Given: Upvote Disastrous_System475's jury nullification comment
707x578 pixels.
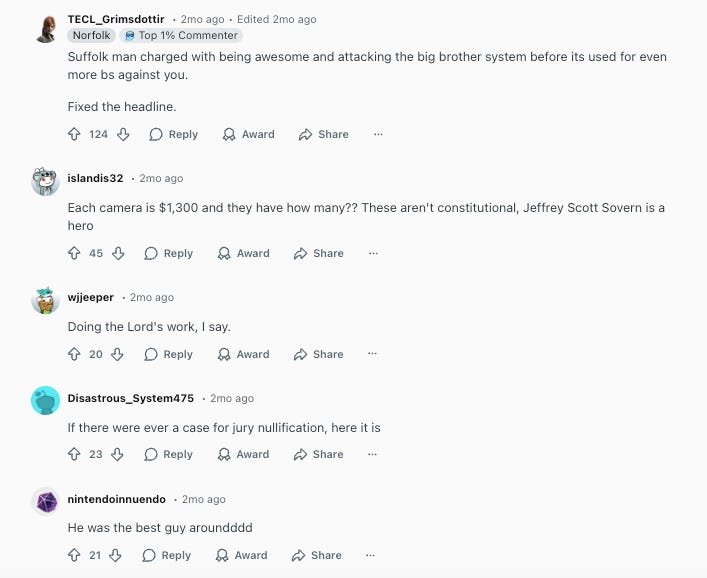Looking at the screenshot, I should (x=74, y=454).
